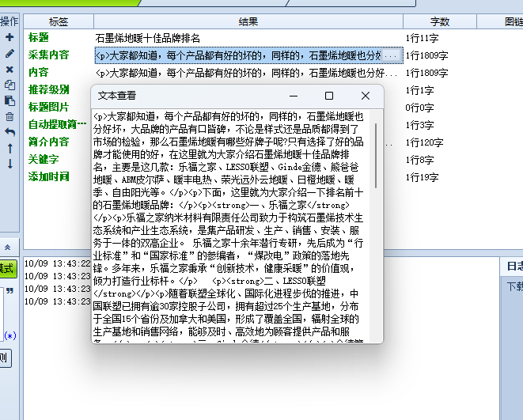This screenshot has height=420, width=523.
Task: Click the delete X icon in sidebar
Action: [9, 70]
